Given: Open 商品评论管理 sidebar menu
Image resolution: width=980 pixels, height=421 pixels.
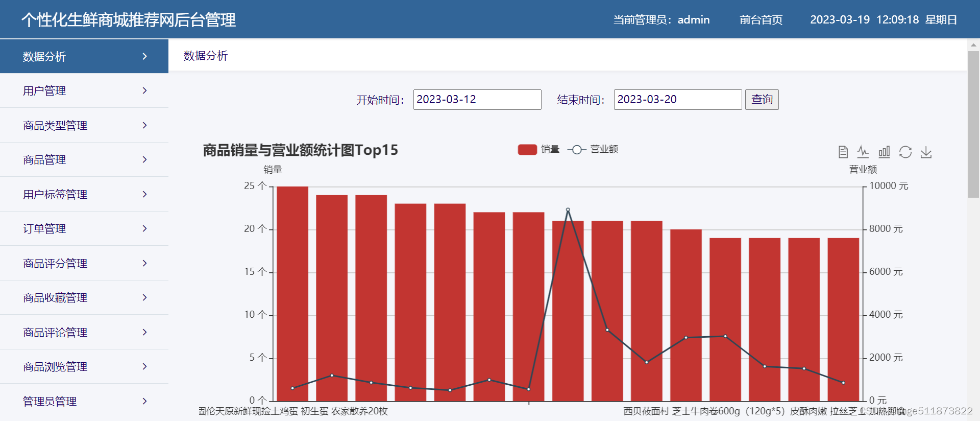Looking at the screenshot, I should tap(84, 332).
